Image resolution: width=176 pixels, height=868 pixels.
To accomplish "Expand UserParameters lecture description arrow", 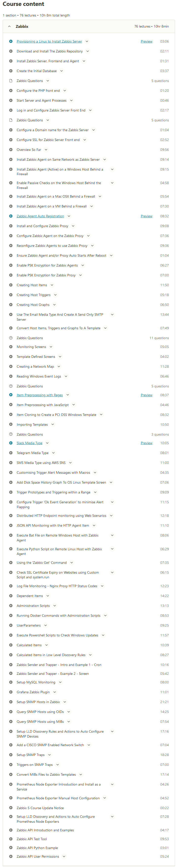I will pyautogui.click(x=46, y=625).
